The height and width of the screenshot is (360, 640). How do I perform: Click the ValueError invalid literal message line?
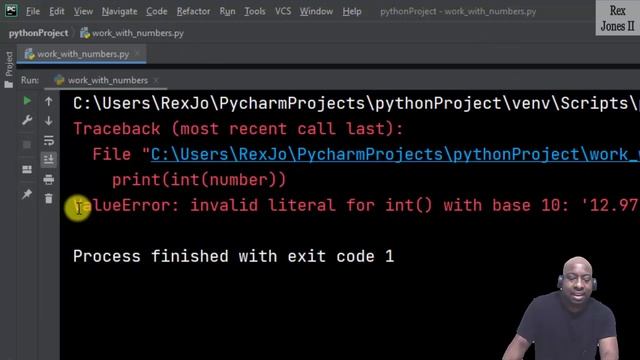[x=356, y=205]
